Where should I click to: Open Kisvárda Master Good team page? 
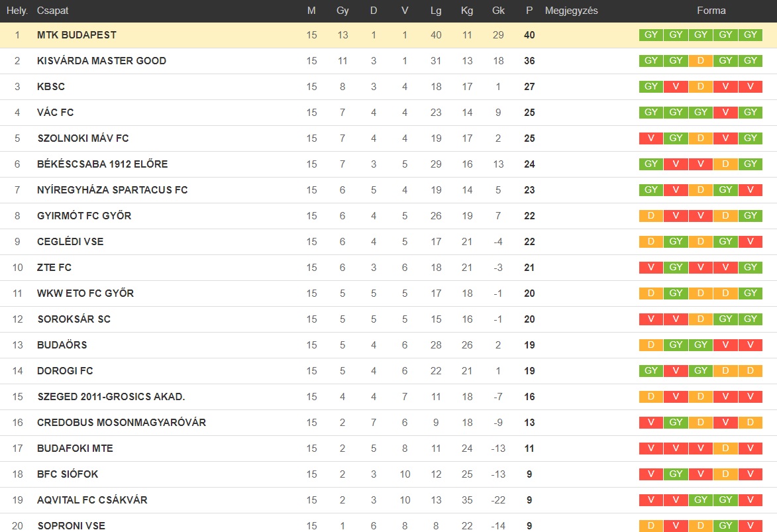(x=101, y=60)
